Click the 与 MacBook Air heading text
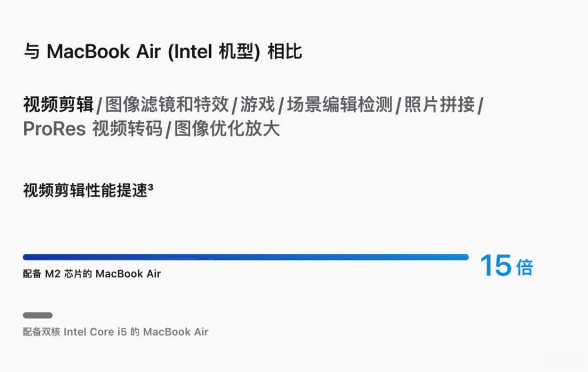 pos(92,51)
